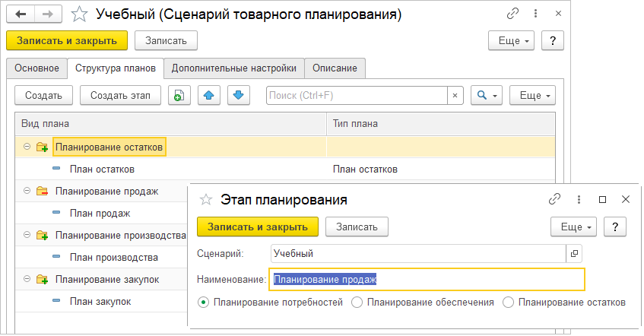
Task: Open the Сценарий field selection icon
Action: click(575, 253)
